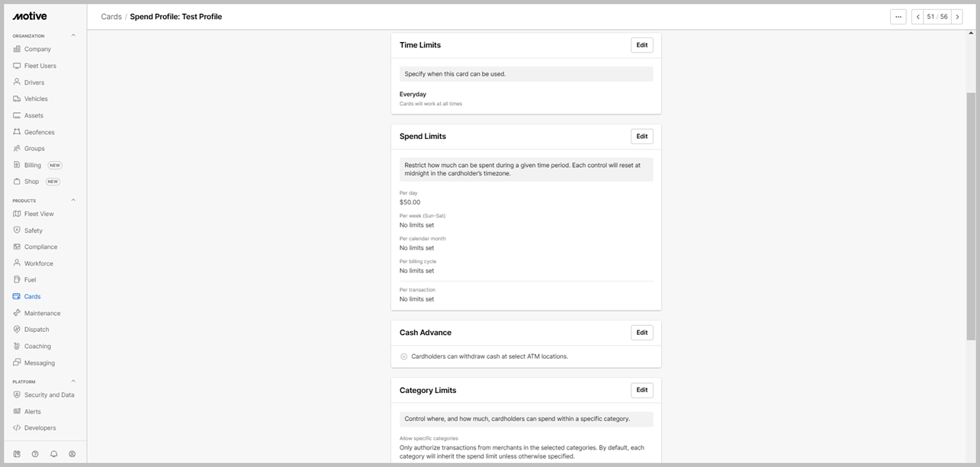Go to the Cards breadcrumb
Viewport: 980px width, 467px height.
coord(111,17)
